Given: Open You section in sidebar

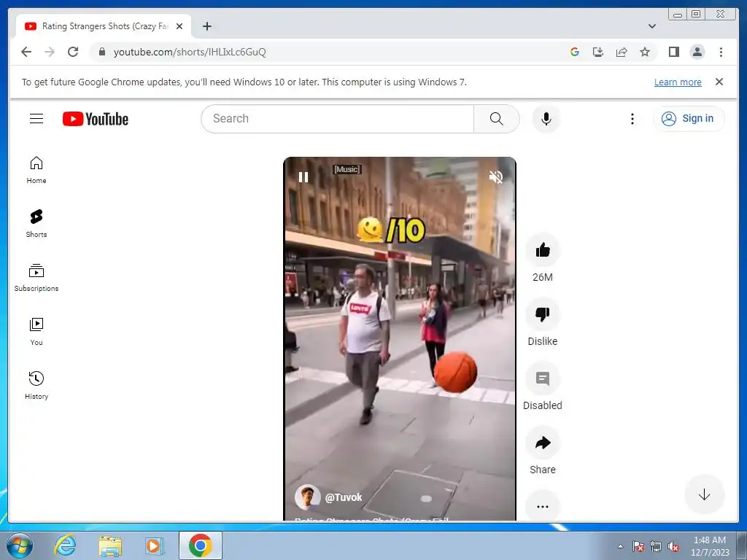Looking at the screenshot, I should coord(36,332).
